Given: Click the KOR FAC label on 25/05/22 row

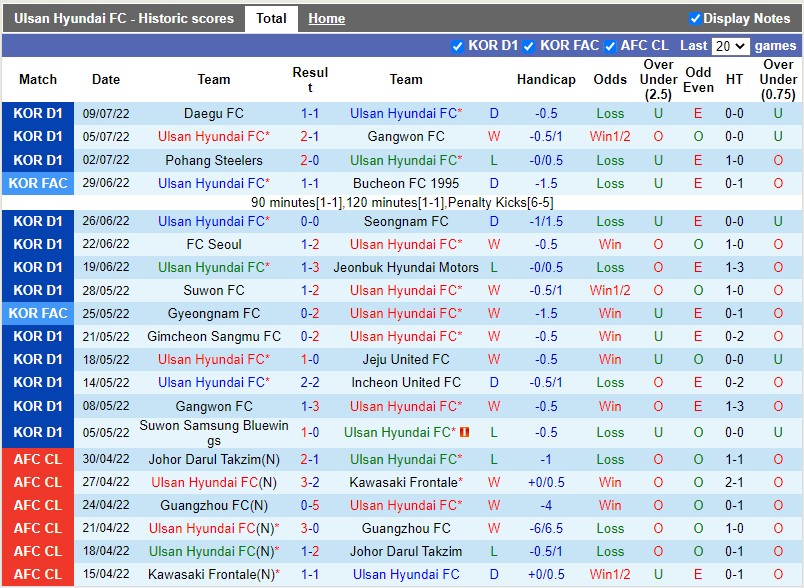Looking at the screenshot, I should (38, 313).
